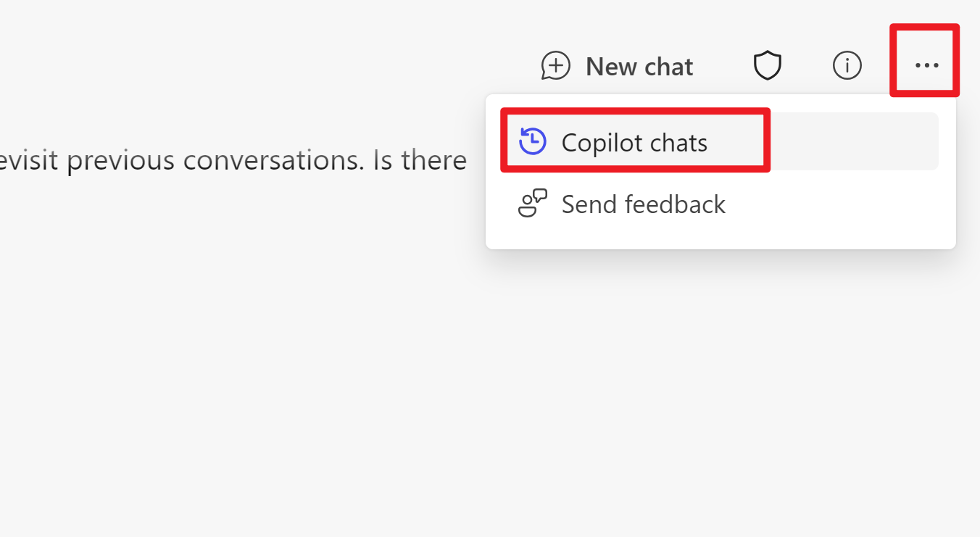Click the circled info icon
Viewport: 980px width, 537px height.
[x=847, y=66]
